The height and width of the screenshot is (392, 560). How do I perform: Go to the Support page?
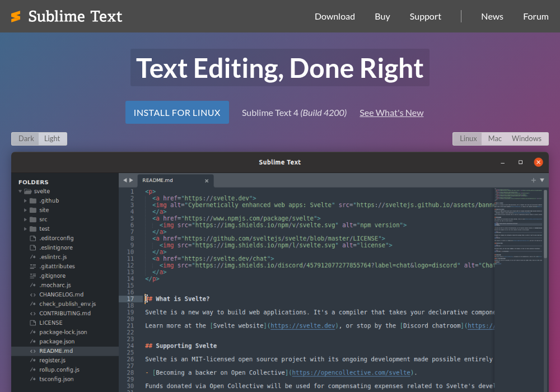(x=425, y=16)
